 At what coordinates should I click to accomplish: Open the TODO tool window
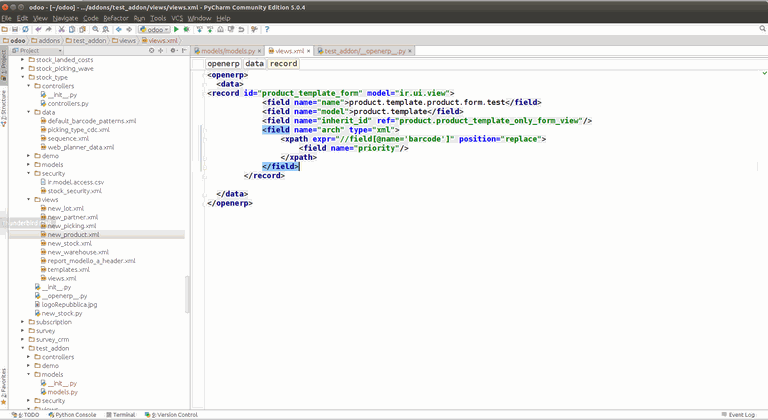click(x=25, y=415)
